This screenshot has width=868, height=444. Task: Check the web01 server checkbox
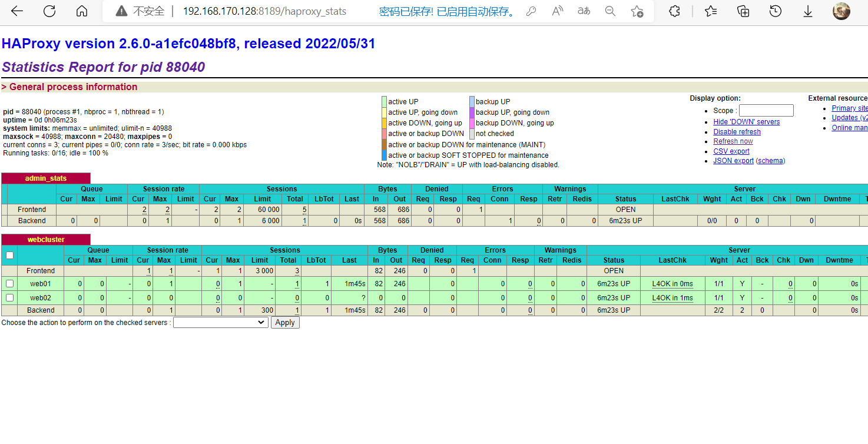coord(9,283)
